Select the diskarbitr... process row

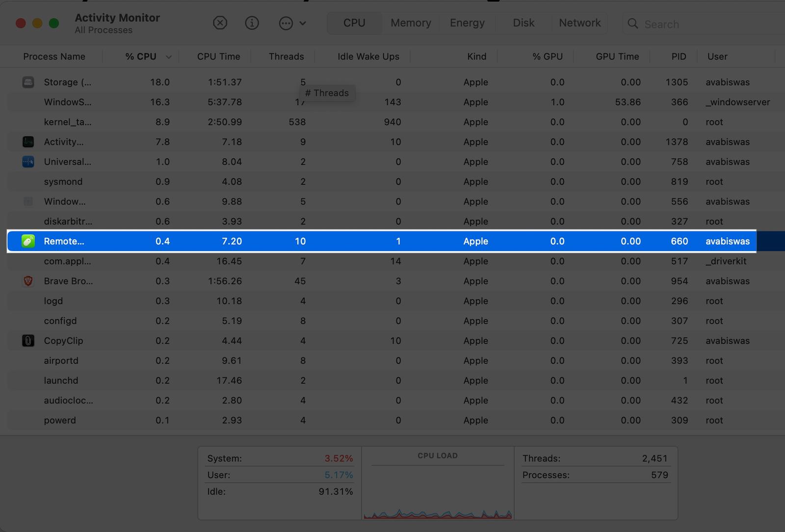[x=396, y=221]
